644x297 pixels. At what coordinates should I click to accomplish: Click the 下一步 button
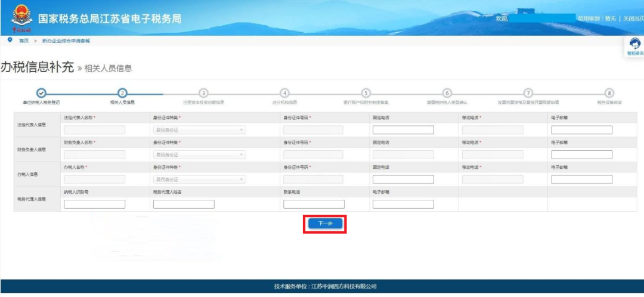(x=325, y=223)
